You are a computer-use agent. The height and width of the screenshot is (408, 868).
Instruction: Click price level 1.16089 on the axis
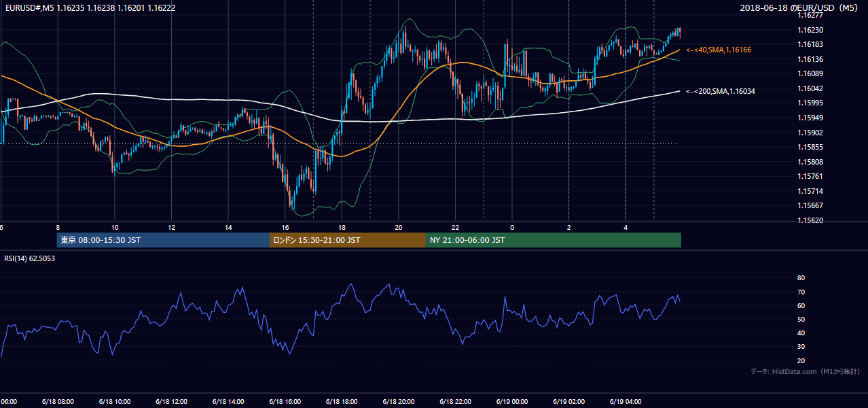(810, 73)
